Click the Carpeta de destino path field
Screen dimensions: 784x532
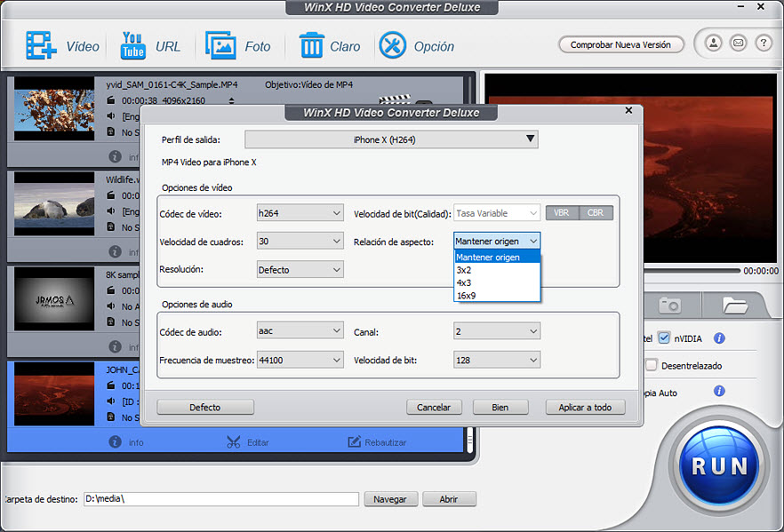point(220,499)
